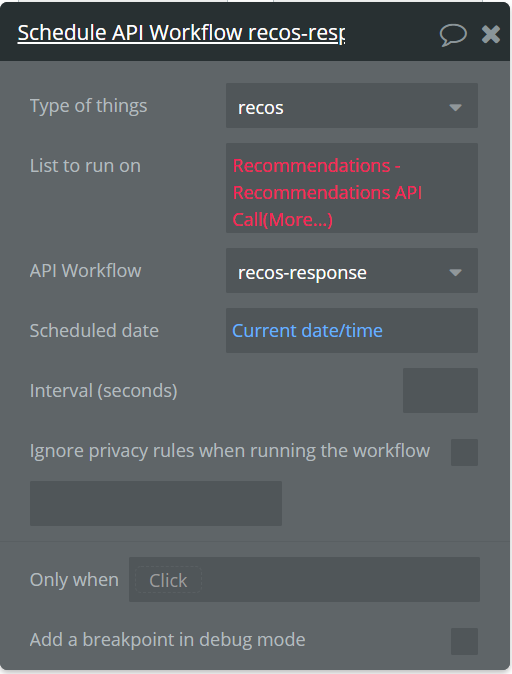Image resolution: width=512 pixels, height=674 pixels.
Task: Focus the Interval (seconds) input box
Action: point(440,390)
